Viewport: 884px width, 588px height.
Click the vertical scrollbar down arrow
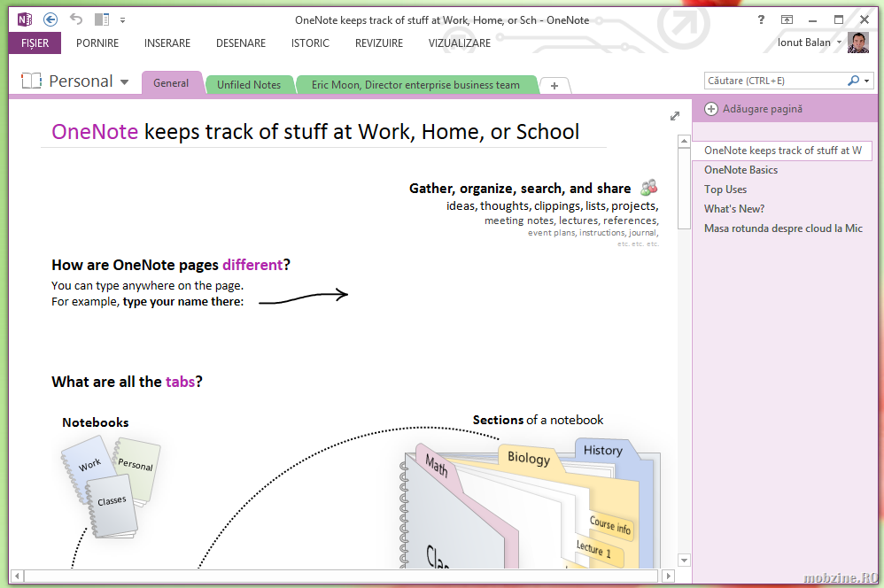click(684, 561)
